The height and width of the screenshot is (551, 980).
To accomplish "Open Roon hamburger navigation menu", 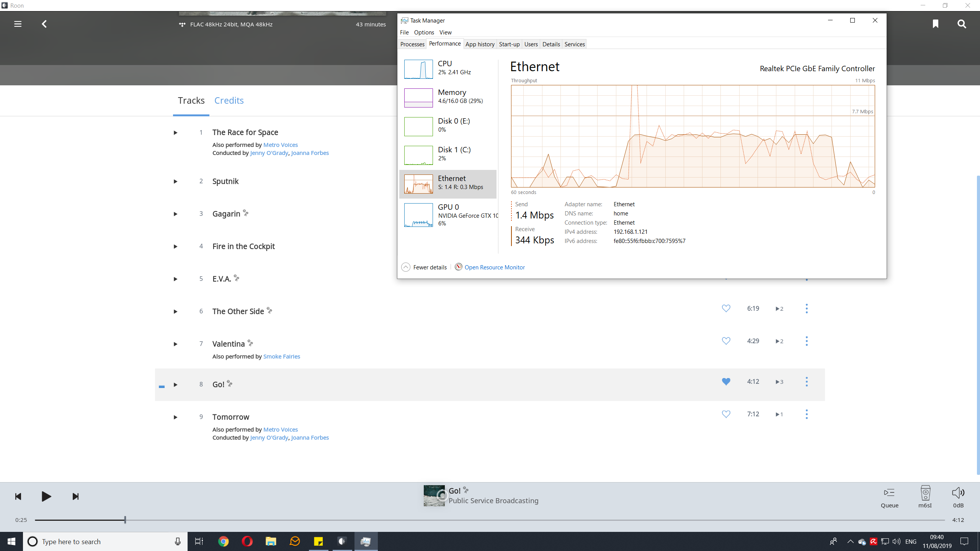I will point(18,24).
